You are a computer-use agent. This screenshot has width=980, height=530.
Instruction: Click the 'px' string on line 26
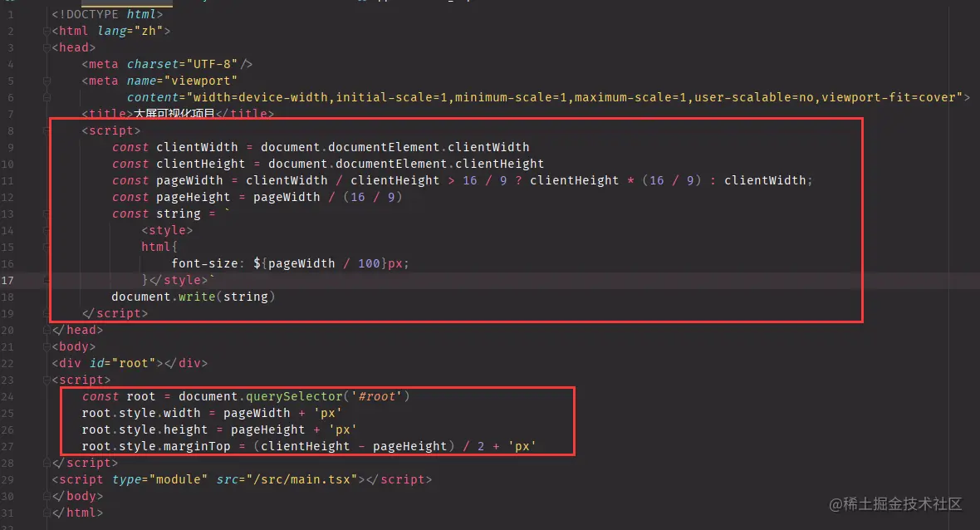click(342, 429)
